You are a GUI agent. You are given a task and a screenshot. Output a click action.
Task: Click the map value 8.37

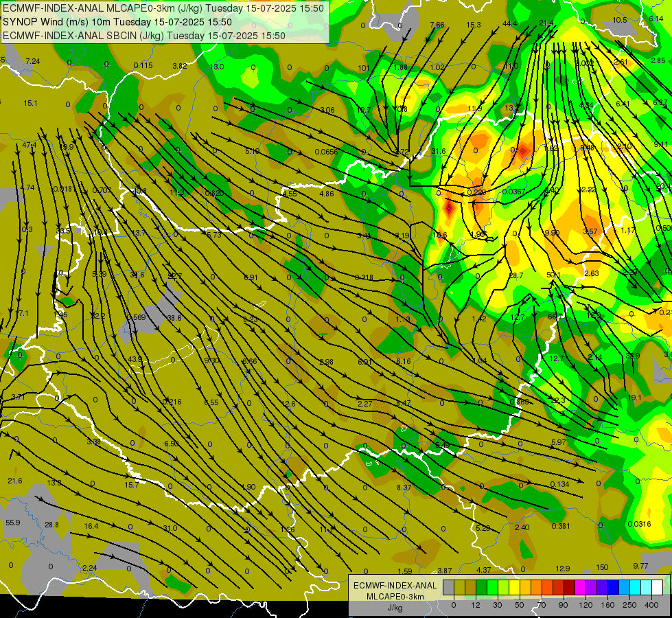(404, 488)
